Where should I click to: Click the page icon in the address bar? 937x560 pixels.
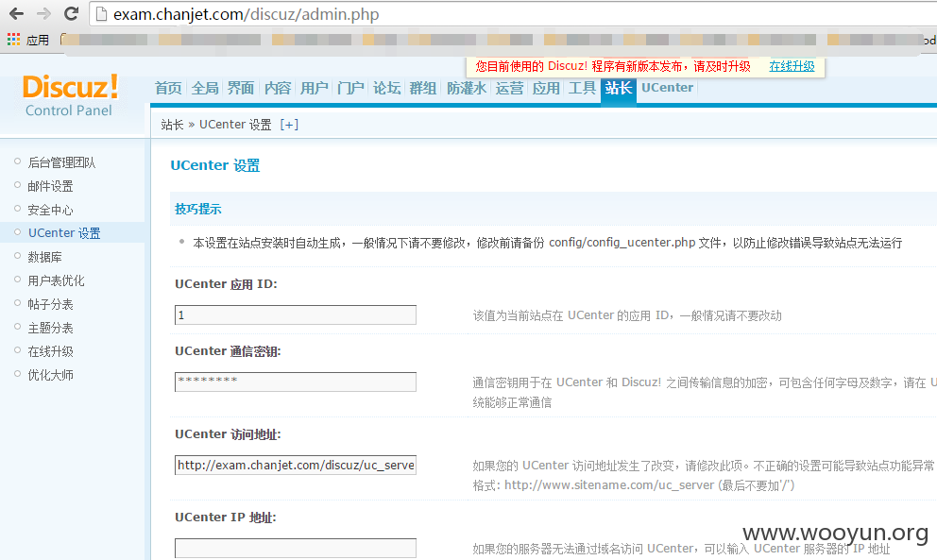click(102, 14)
